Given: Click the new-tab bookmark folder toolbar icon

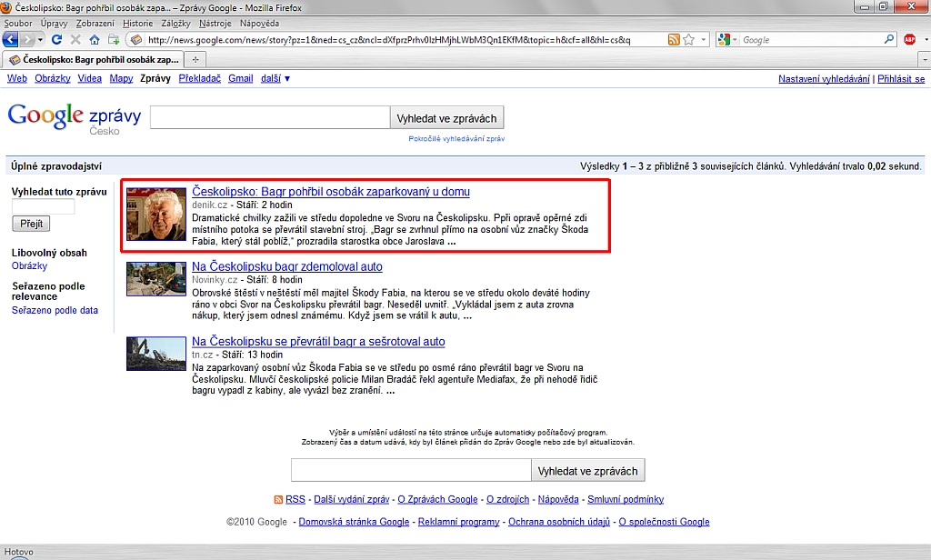Looking at the screenshot, I should click(x=114, y=40).
